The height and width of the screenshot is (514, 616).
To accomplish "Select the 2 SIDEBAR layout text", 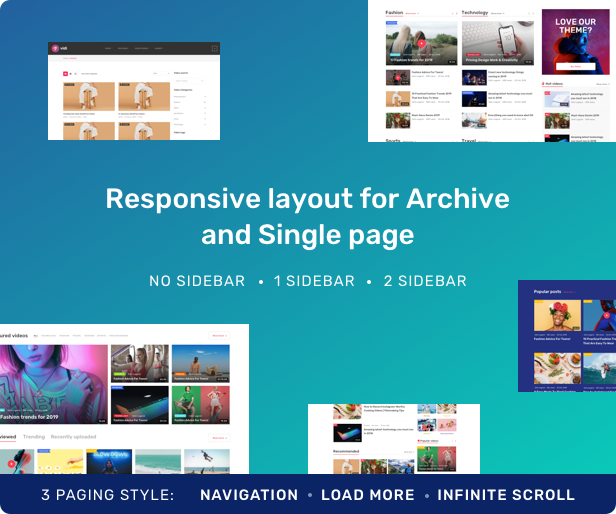I will click(418, 281).
